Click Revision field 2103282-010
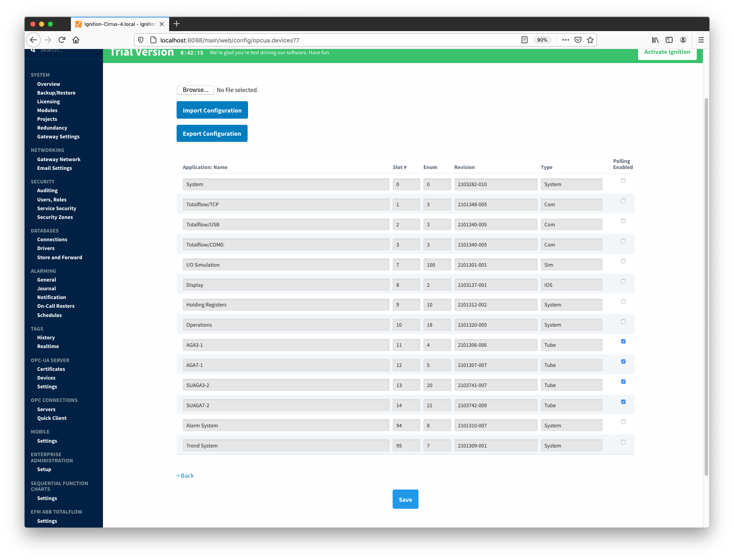This screenshot has width=734, height=560. point(496,184)
